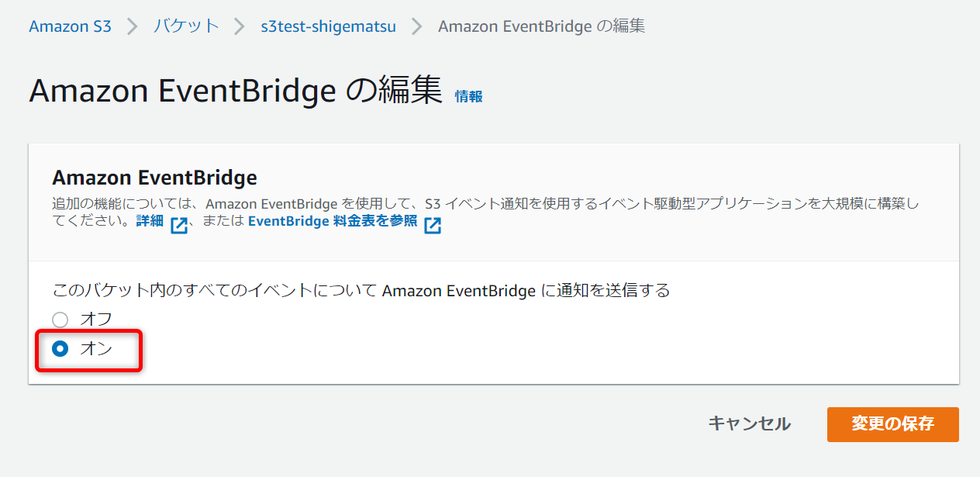Image resolution: width=980 pixels, height=477 pixels.
Task: Open バケット breadcrumb link
Action: (186, 26)
